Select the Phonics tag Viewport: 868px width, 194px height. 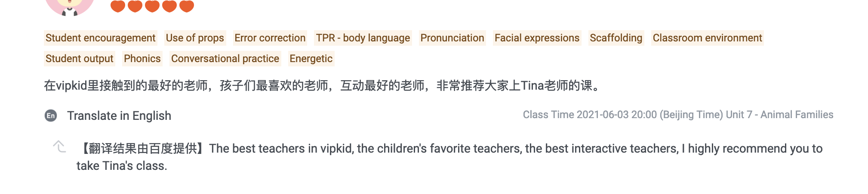[x=142, y=59]
